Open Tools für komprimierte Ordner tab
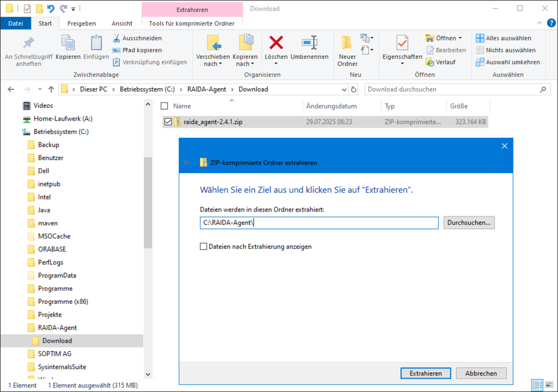 pos(191,23)
